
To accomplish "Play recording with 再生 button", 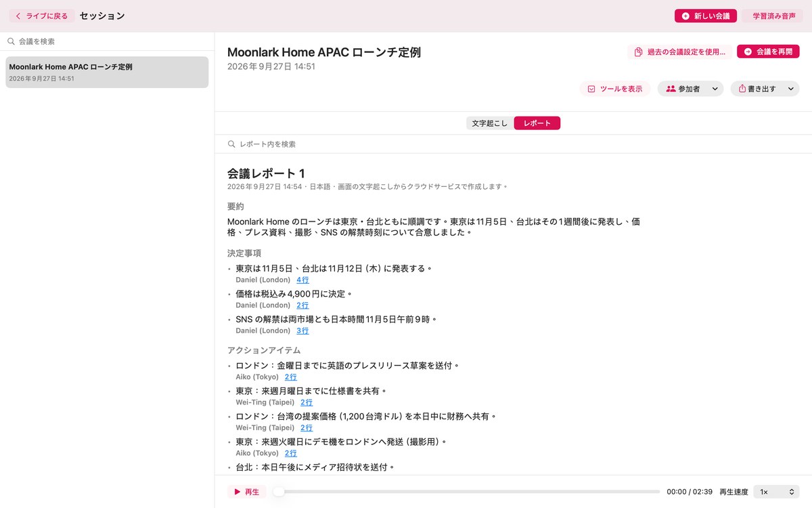I will (247, 492).
